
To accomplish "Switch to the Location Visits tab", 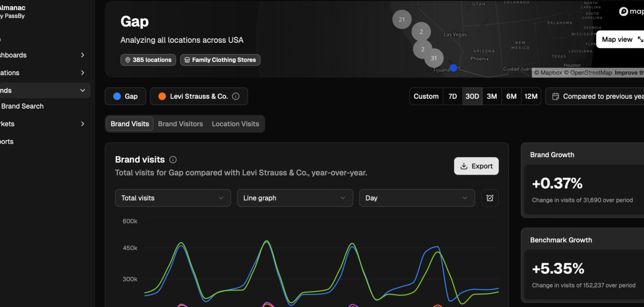I will click(235, 124).
